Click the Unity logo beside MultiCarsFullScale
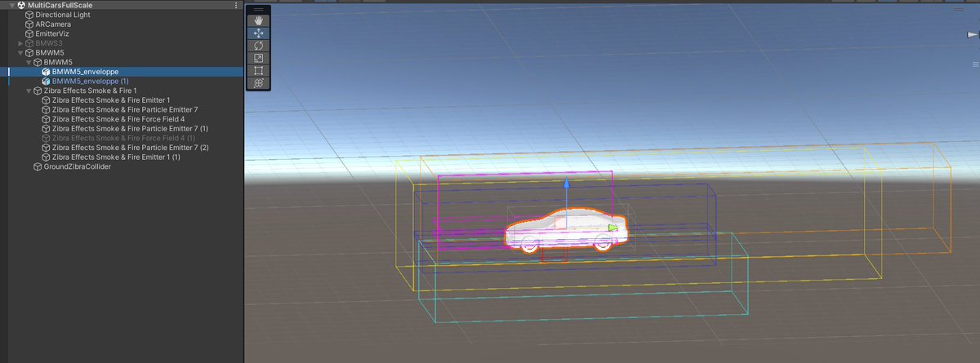The width and height of the screenshot is (980, 363). coord(20,5)
